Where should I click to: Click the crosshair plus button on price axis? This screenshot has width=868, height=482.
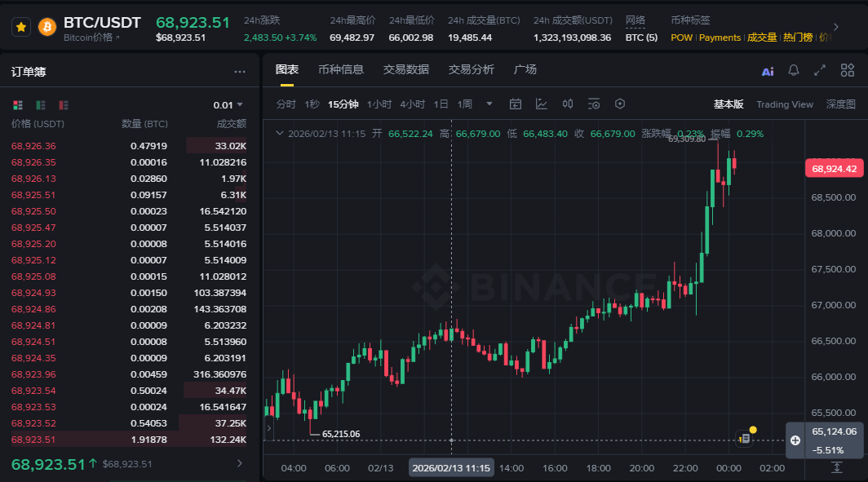pos(795,440)
